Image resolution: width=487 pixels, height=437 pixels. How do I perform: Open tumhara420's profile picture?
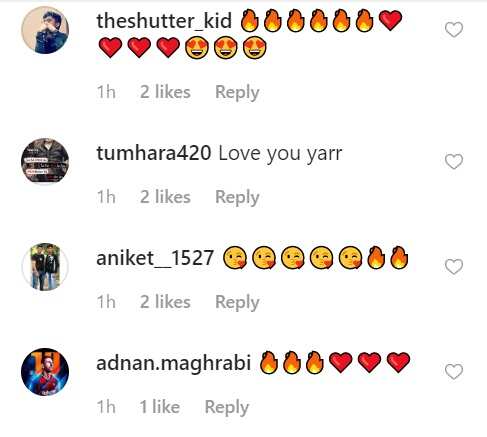click(45, 161)
